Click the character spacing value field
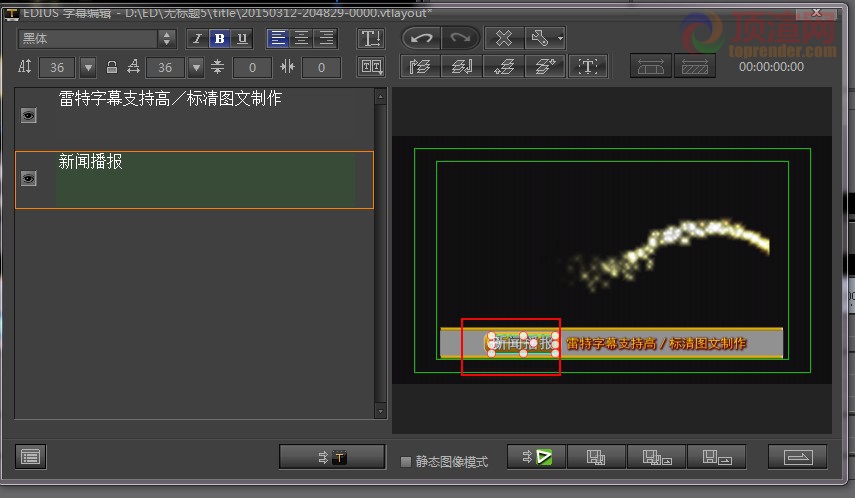Screen dimensions: 855x498 click(x=321, y=68)
